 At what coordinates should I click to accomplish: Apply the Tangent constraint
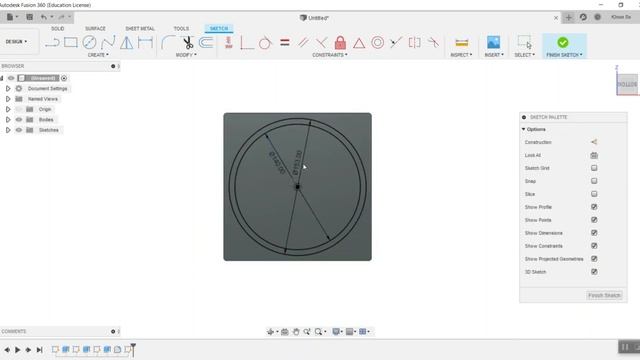(x=265, y=42)
